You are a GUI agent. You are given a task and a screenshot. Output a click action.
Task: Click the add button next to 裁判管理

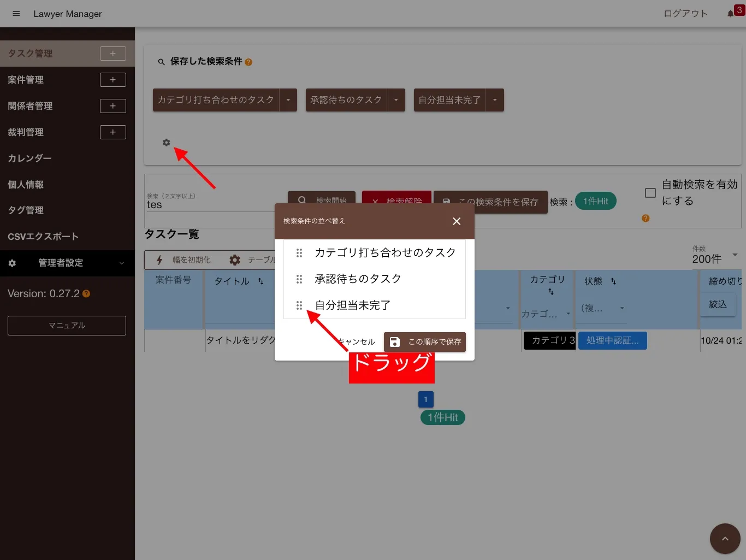click(113, 132)
